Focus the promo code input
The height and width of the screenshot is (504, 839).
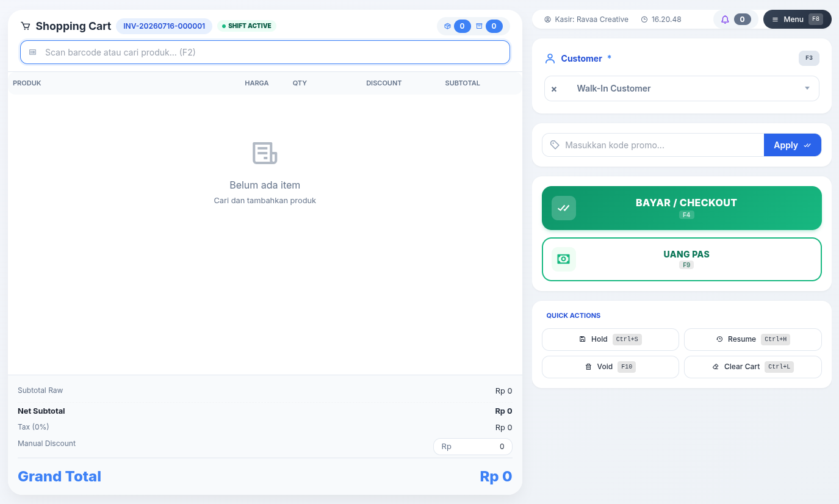653,145
